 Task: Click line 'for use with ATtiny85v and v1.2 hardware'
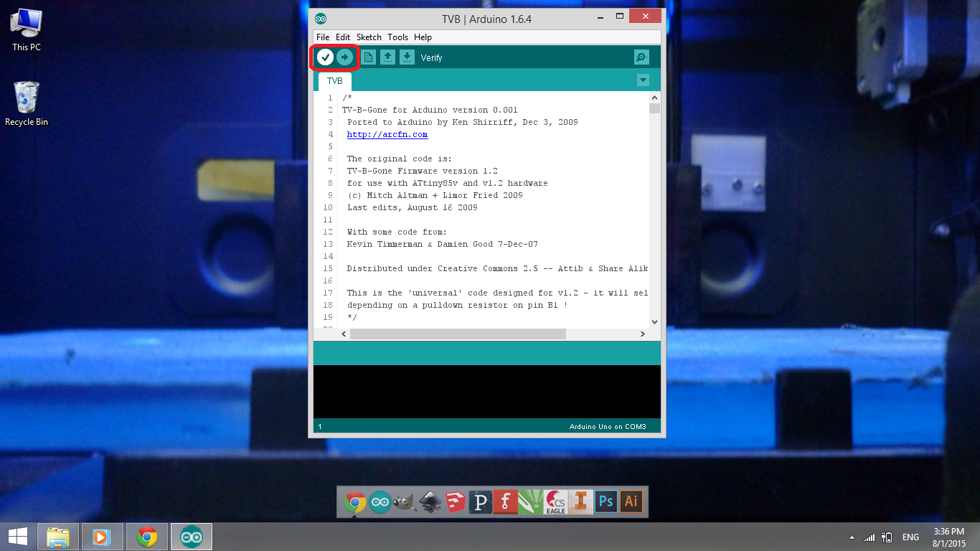(x=448, y=183)
